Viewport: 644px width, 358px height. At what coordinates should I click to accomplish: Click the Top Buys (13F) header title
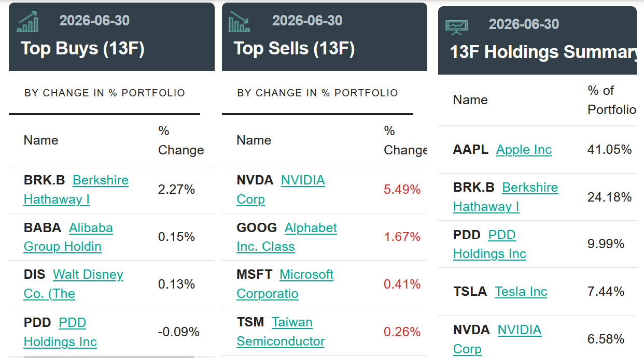pos(82,48)
